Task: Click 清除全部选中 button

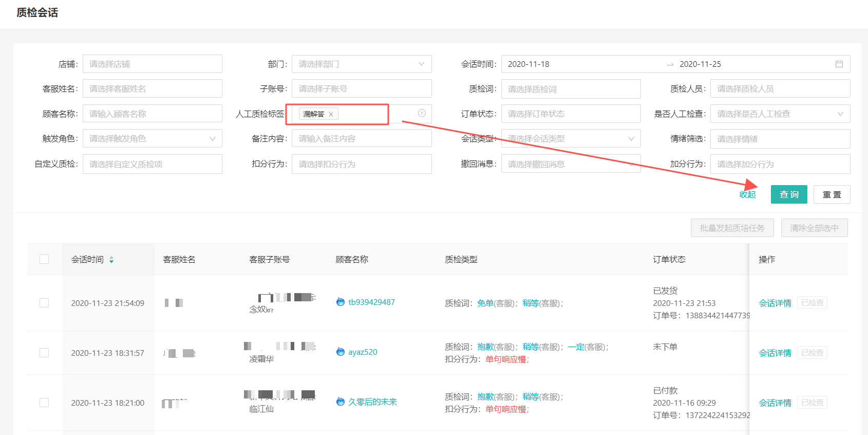Action: (x=815, y=228)
